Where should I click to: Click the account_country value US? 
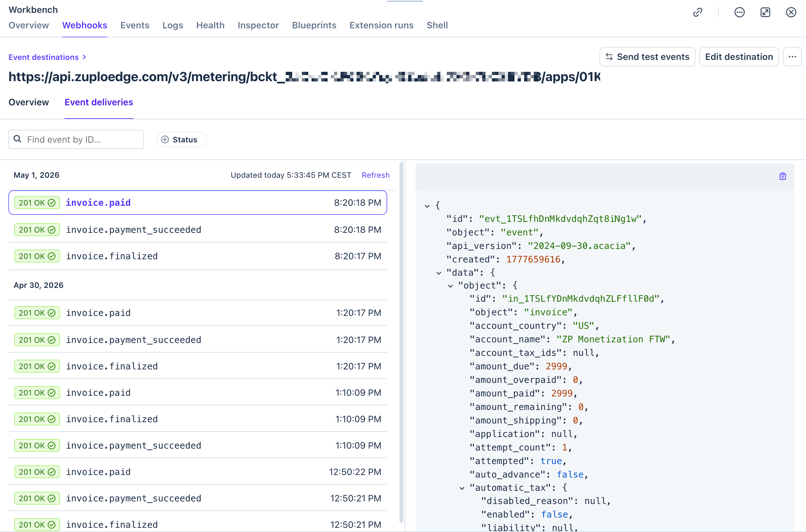coord(583,326)
